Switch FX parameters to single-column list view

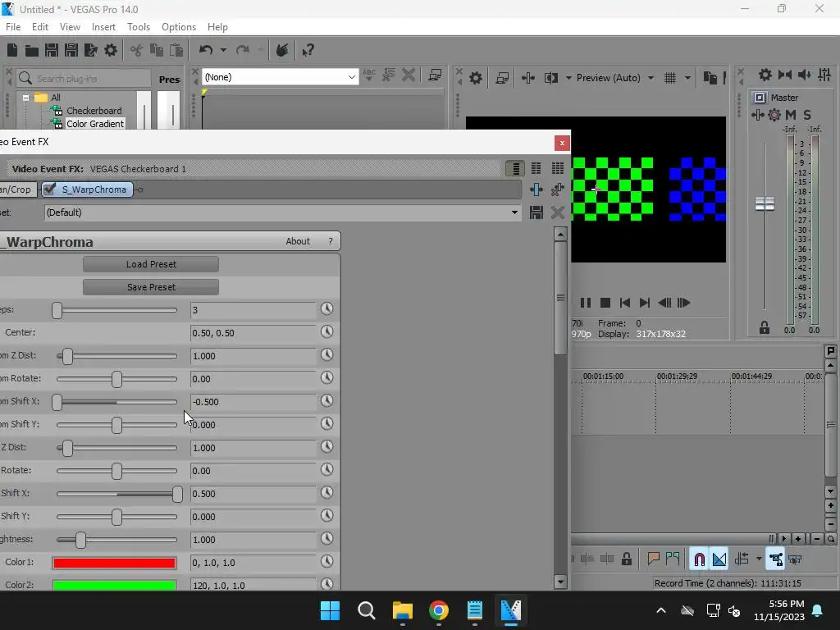point(515,169)
